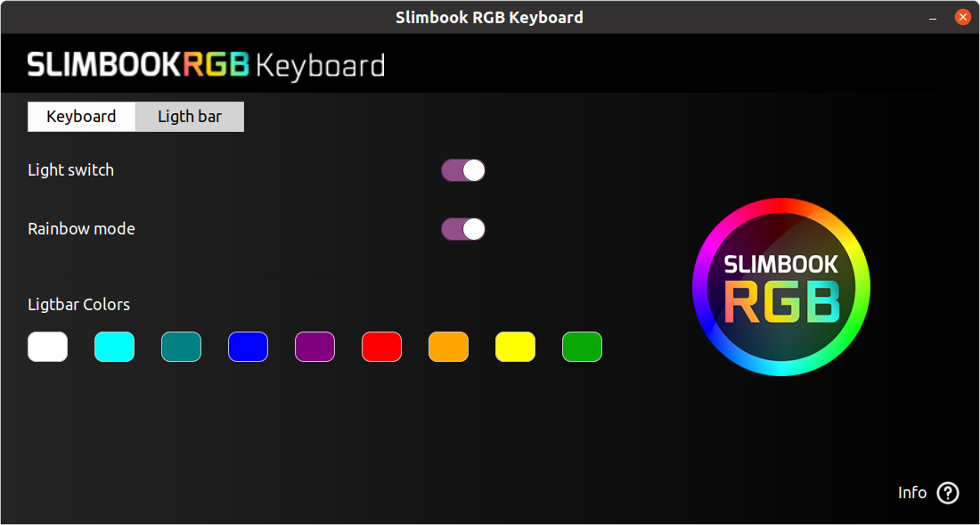Choose the red lightbar color
980x525 pixels.
click(381, 347)
